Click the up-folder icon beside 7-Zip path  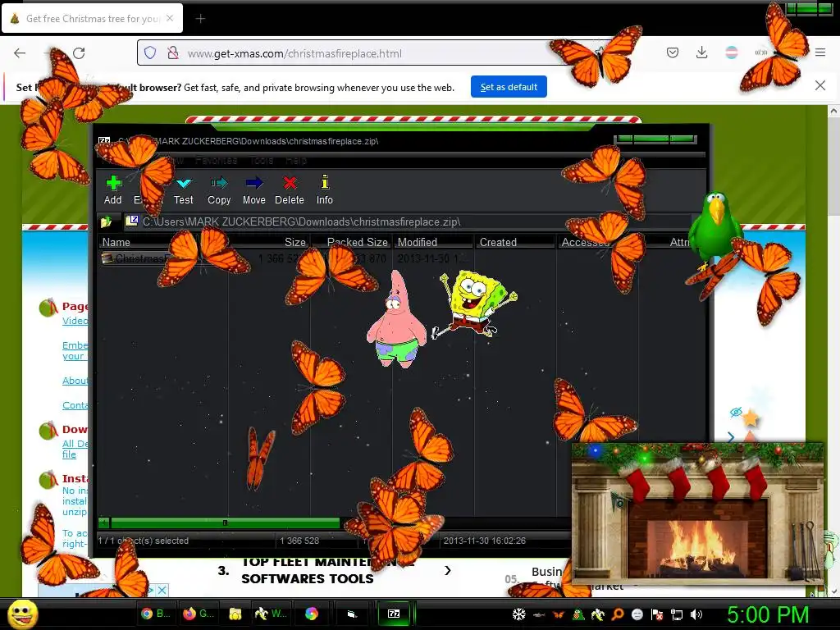click(106, 221)
